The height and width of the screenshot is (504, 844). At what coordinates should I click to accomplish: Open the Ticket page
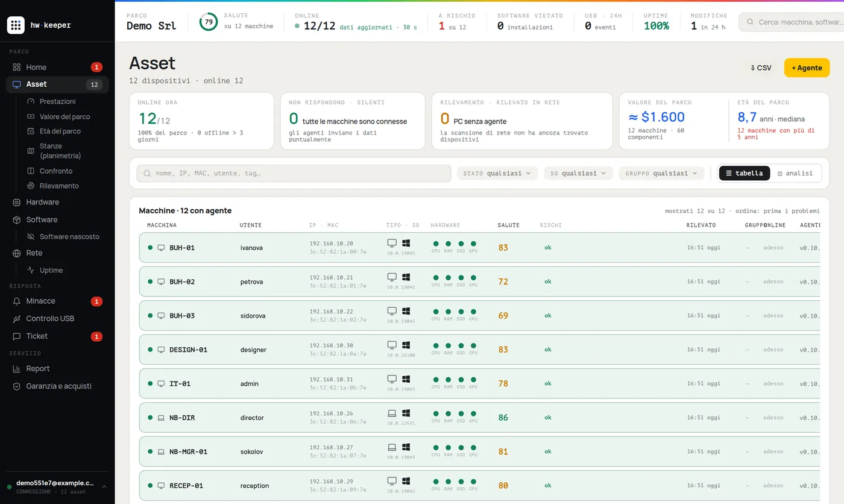57,336
